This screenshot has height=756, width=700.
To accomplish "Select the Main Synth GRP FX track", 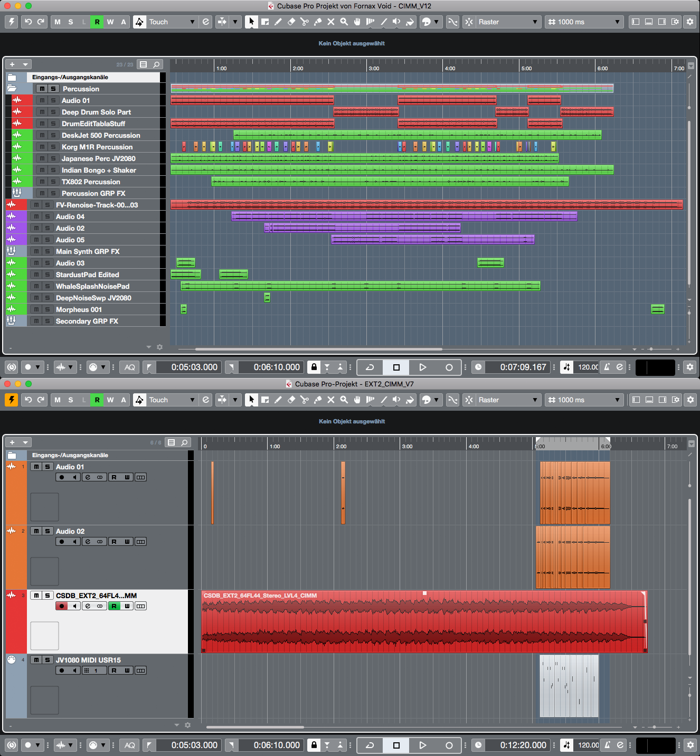I will (x=88, y=251).
